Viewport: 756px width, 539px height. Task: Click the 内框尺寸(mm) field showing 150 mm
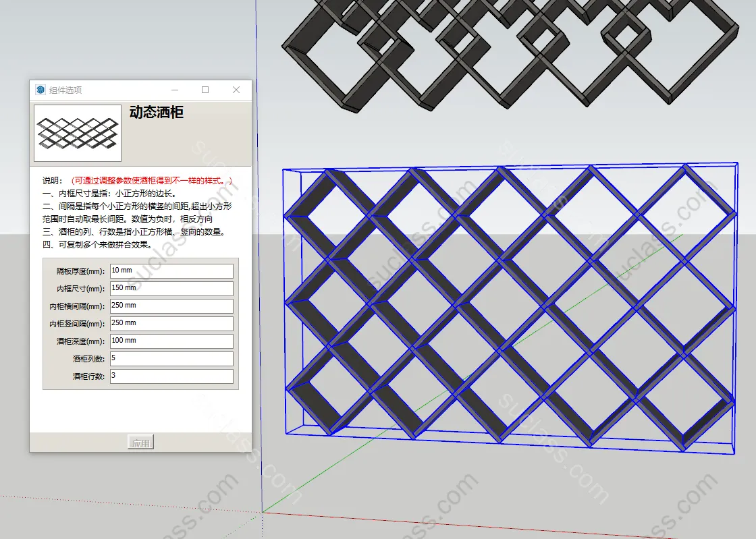tap(171, 289)
